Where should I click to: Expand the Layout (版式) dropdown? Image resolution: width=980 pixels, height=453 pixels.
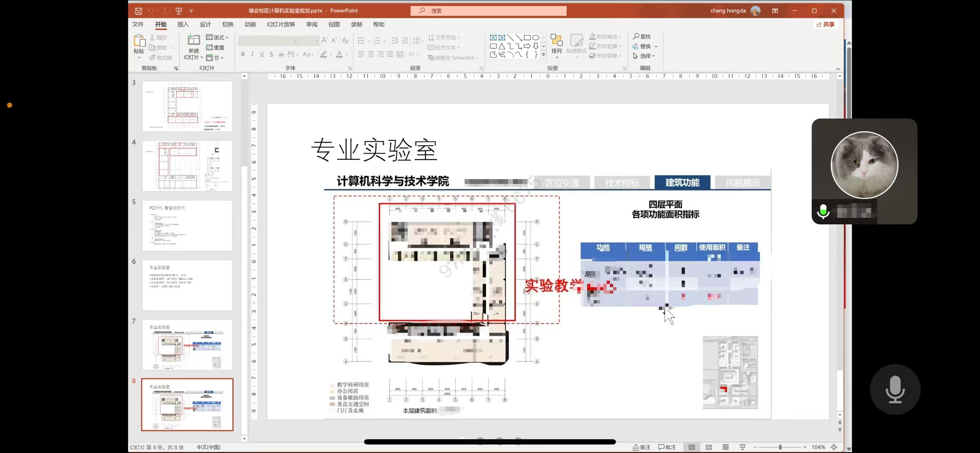(218, 37)
